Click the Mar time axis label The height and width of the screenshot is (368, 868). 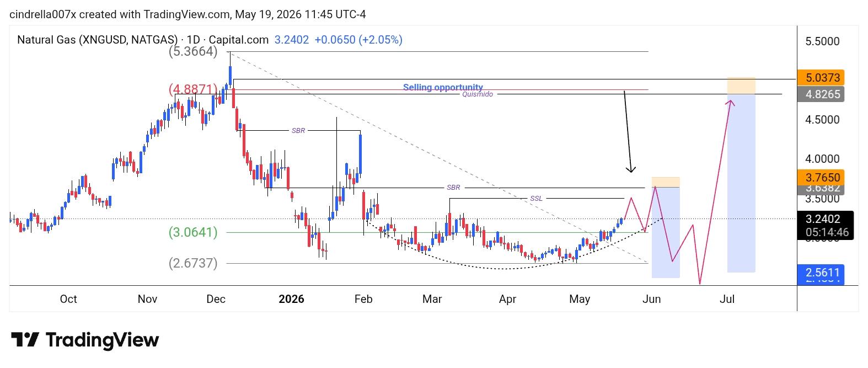pyautogui.click(x=432, y=299)
